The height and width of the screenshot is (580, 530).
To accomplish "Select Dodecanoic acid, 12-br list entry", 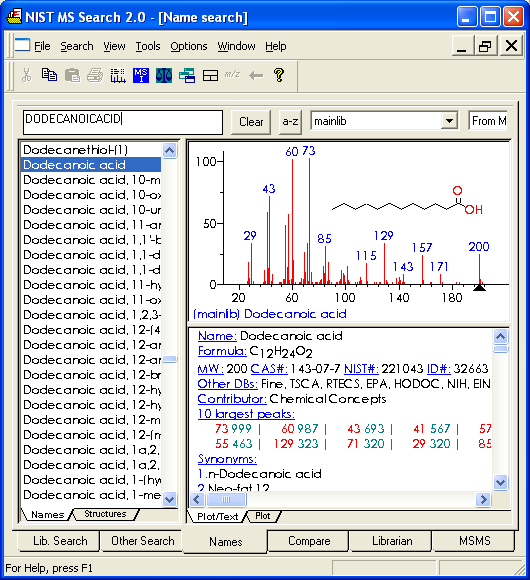I will pyautogui.click(x=91, y=375).
